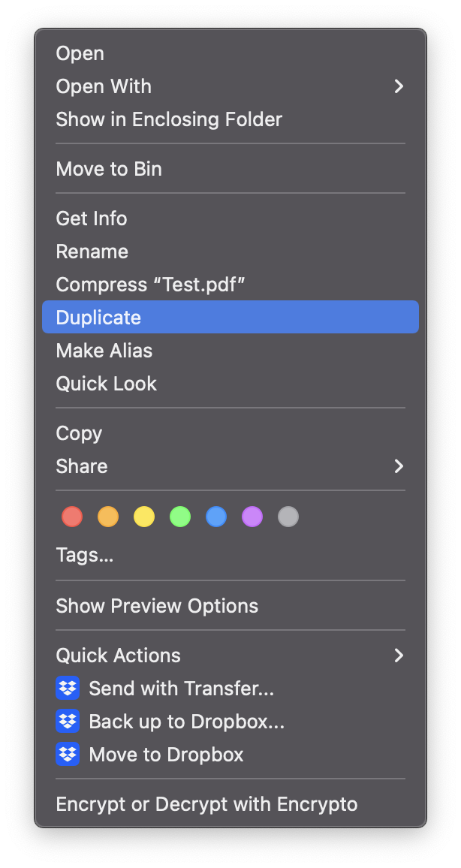The height and width of the screenshot is (868, 461).
Task: Apply the yellow color tag
Action: [x=144, y=517]
